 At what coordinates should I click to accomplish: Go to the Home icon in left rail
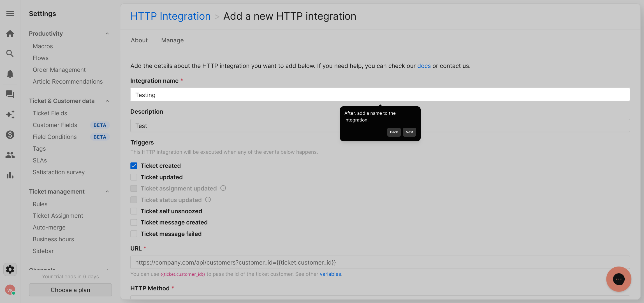point(10,34)
